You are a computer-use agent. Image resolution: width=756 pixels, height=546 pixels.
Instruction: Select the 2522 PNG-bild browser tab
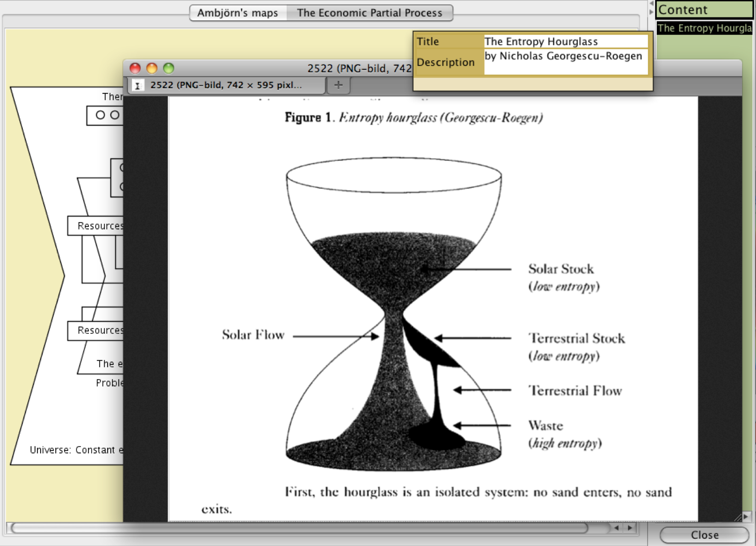point(226,85)
